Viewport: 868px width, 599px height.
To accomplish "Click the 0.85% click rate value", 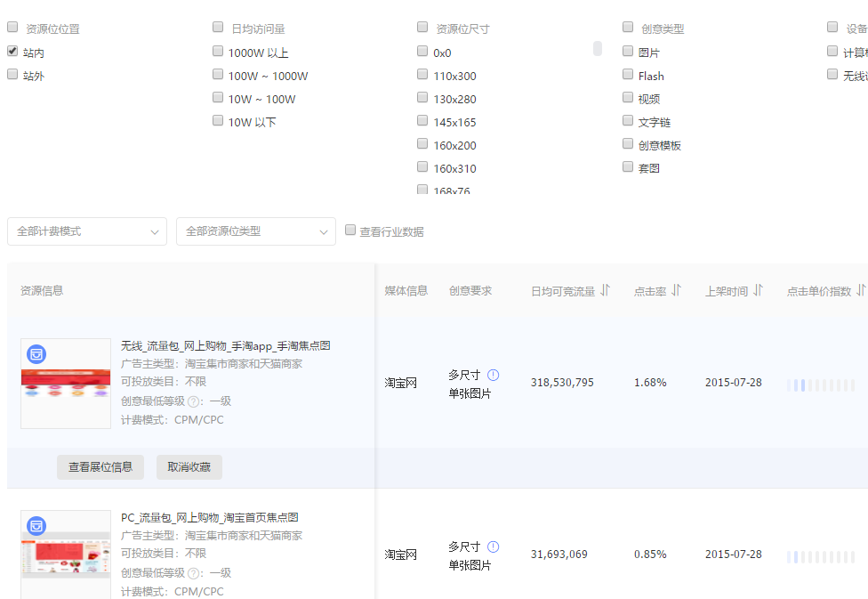I will [650, 554].
